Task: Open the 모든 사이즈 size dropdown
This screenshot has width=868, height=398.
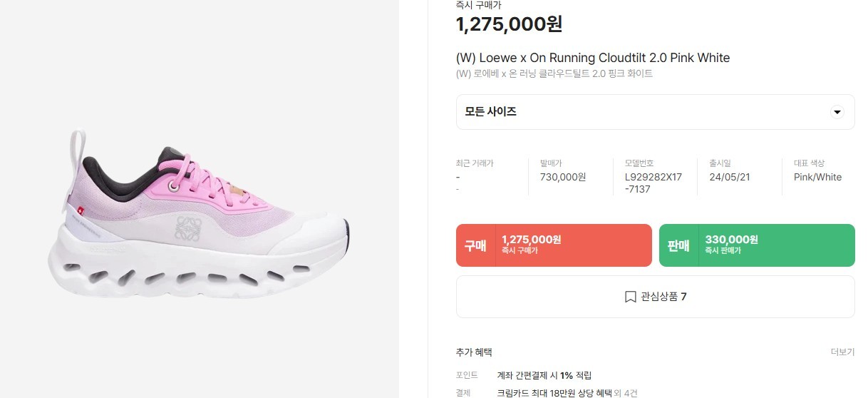Action: [654, 112]
